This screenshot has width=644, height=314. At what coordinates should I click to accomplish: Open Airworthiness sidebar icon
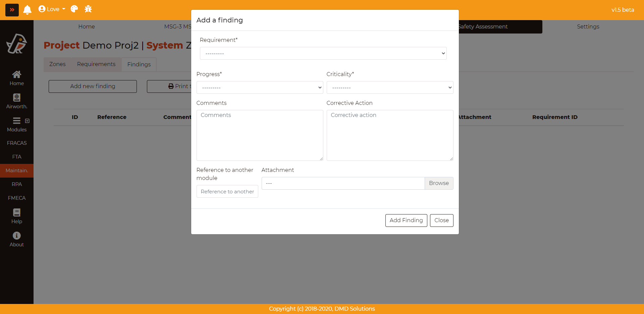pos(17,101)
